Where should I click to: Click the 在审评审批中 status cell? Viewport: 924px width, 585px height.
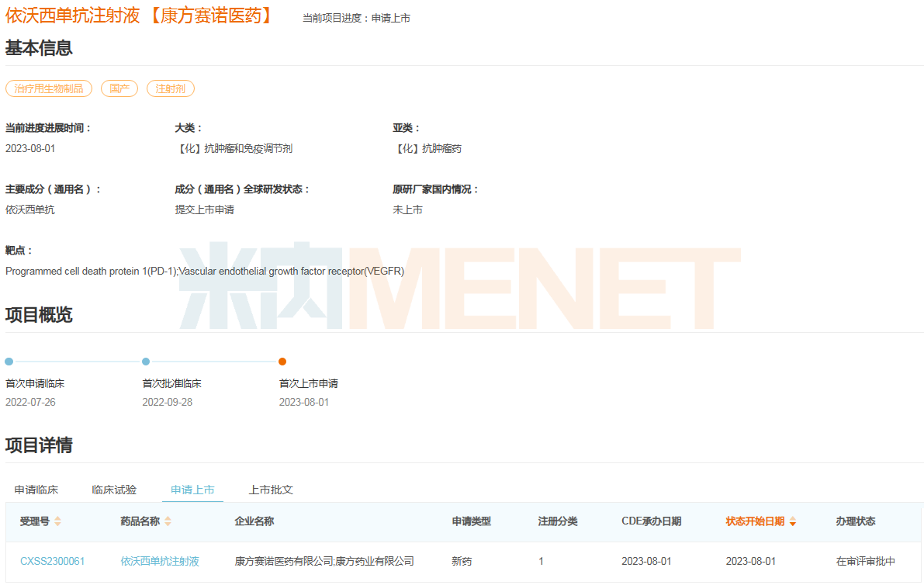(865, 562)
